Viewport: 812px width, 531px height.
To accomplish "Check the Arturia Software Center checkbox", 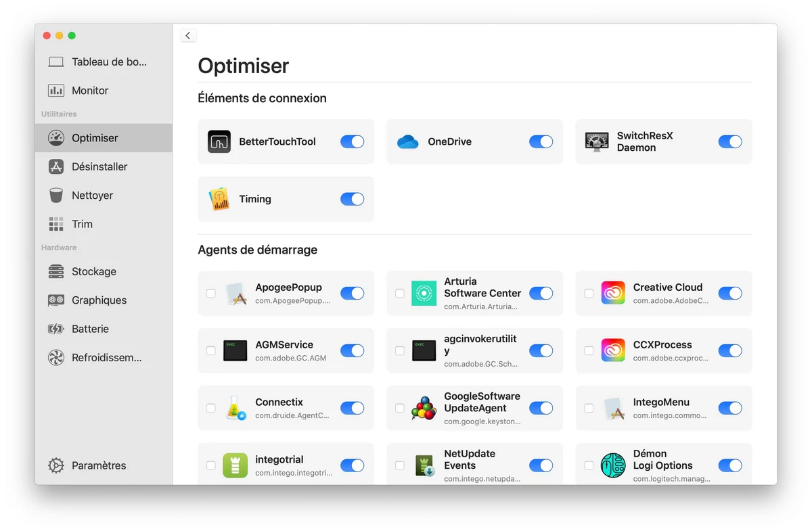I will point(400,293).
